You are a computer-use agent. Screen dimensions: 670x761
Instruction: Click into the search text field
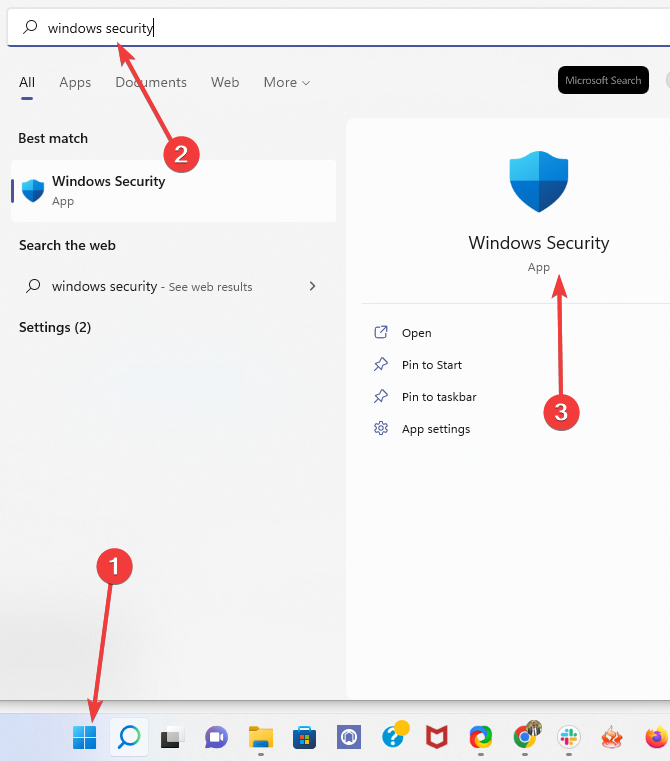[340, 28]
